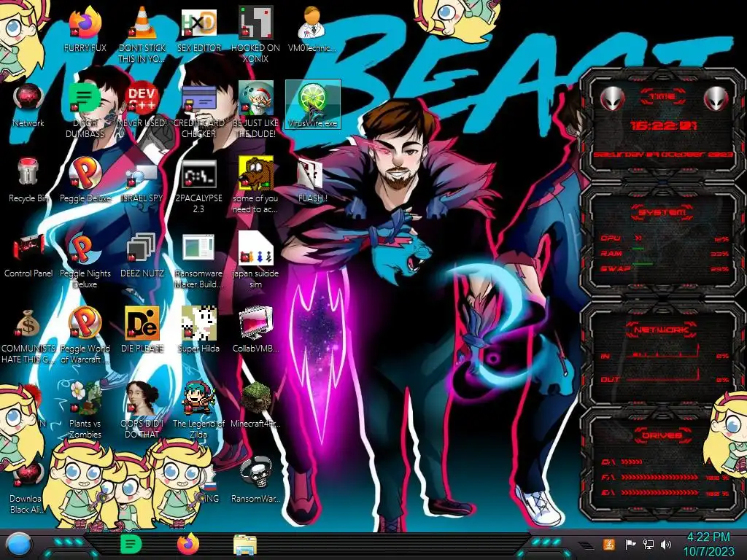Open the FLASH ! desktop shortcut
Viewport: 747px width, 560px height.
(x=312, y=174)
